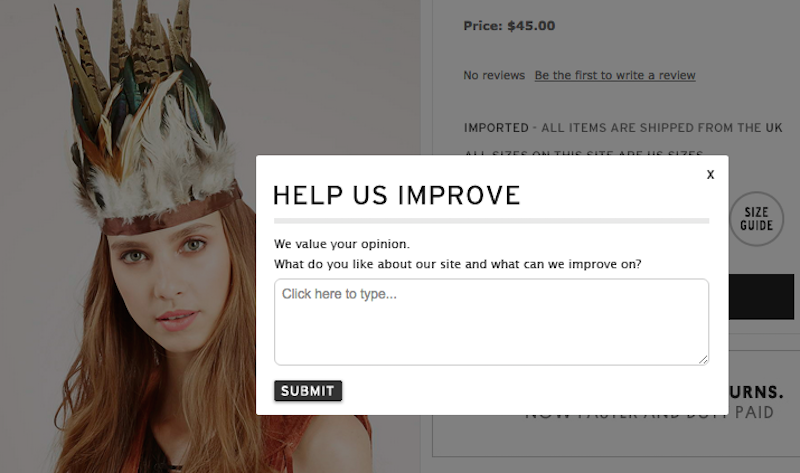The height and width of the screenshot is (473, 800).
Task: Click the Price: $45.00 label
Action: click(x=509, y=26)
